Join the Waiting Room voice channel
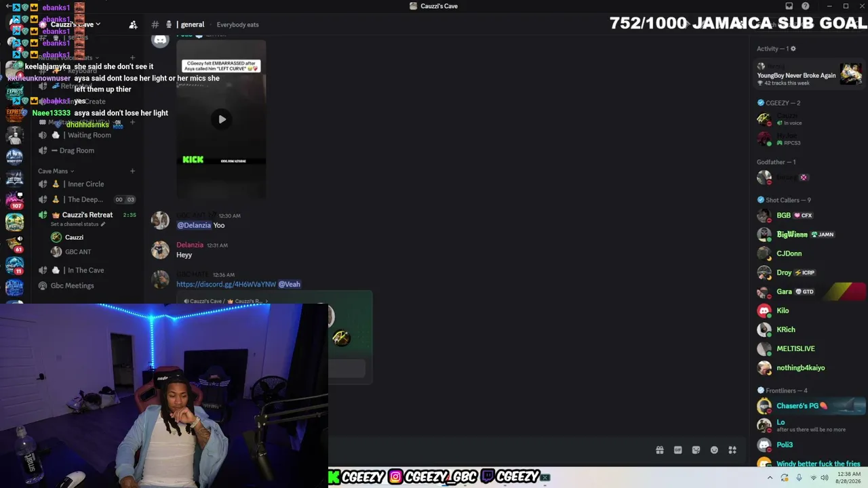This screenshot has height=488, width=868. pyautogui.click(x=88, y=135)
